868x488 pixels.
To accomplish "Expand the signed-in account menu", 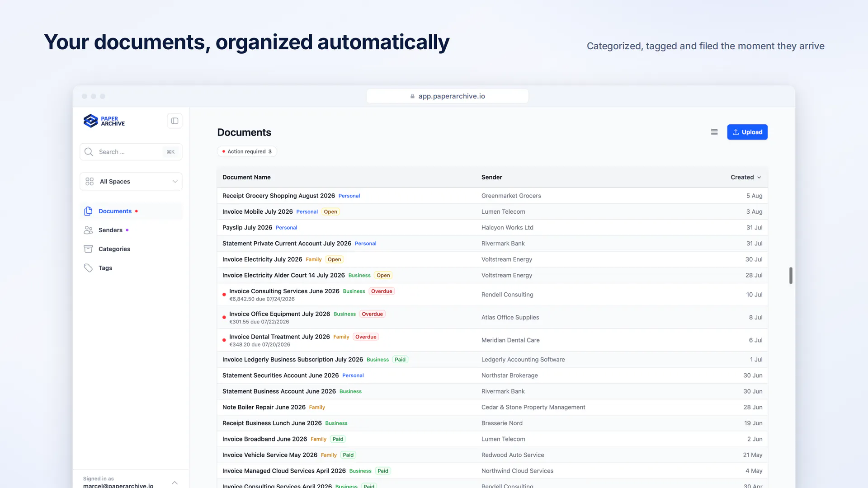I will [175, 483].
